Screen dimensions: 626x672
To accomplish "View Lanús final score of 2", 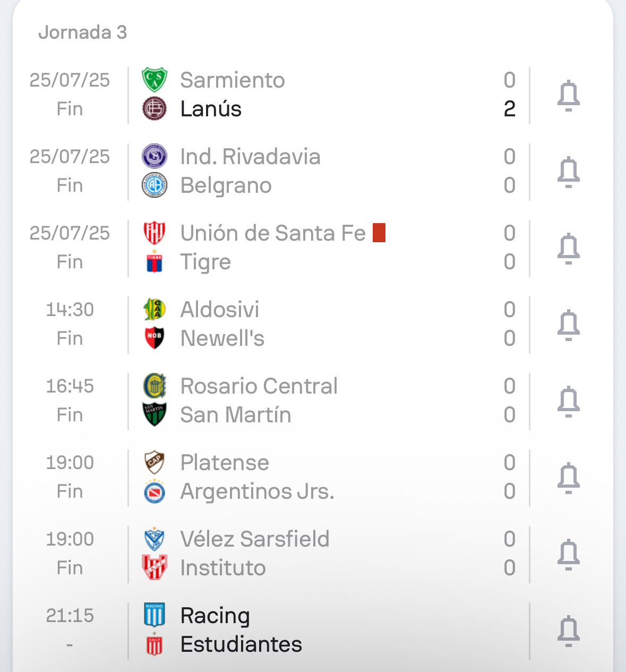I will [x=509, y=109].
